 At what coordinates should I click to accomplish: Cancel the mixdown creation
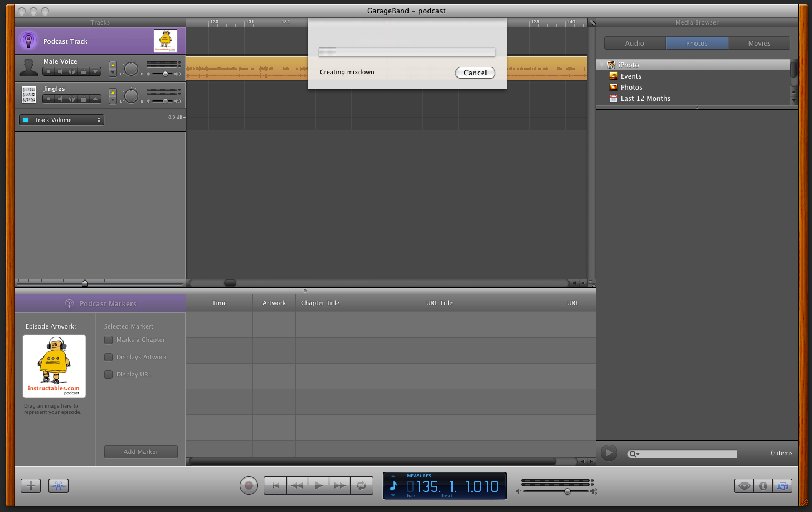475,73
